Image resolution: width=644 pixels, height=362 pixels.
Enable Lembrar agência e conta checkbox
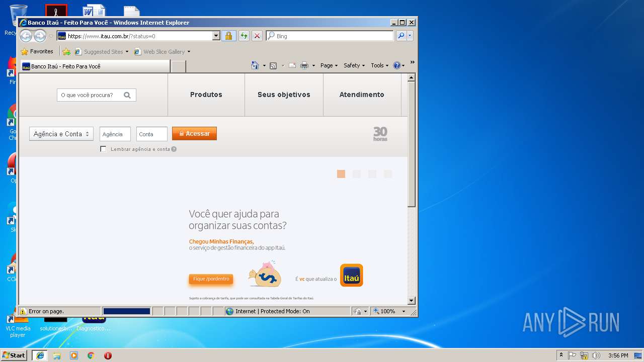coord(103,149)
